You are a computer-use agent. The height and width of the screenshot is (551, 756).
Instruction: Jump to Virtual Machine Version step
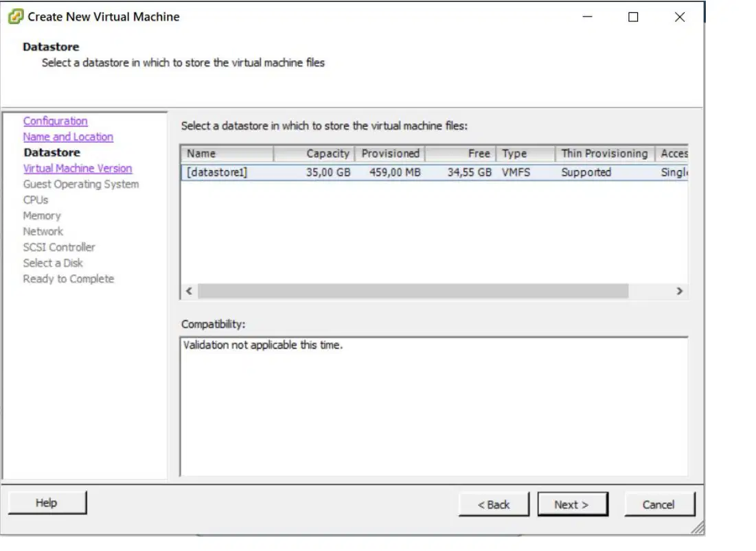coord(78,169)
